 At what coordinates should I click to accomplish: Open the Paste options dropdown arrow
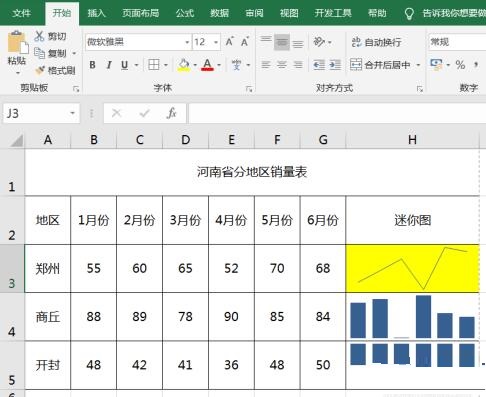17,73
